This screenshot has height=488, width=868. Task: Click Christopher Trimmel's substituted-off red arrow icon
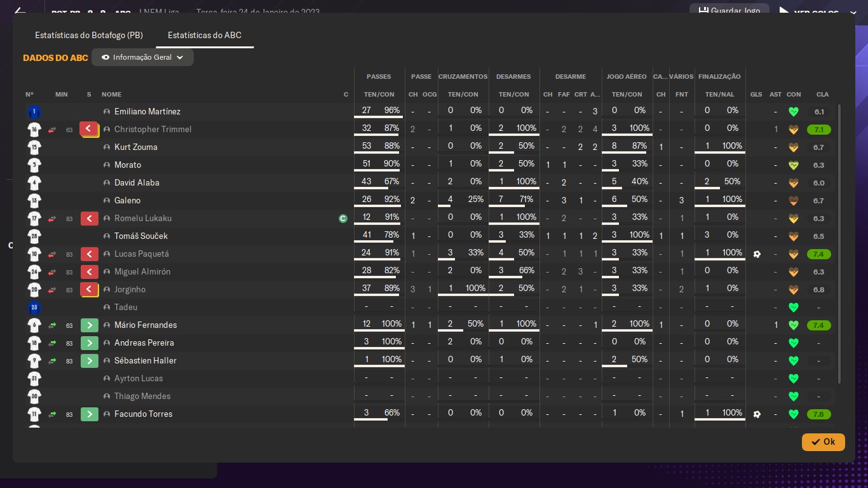coord(89,130)
